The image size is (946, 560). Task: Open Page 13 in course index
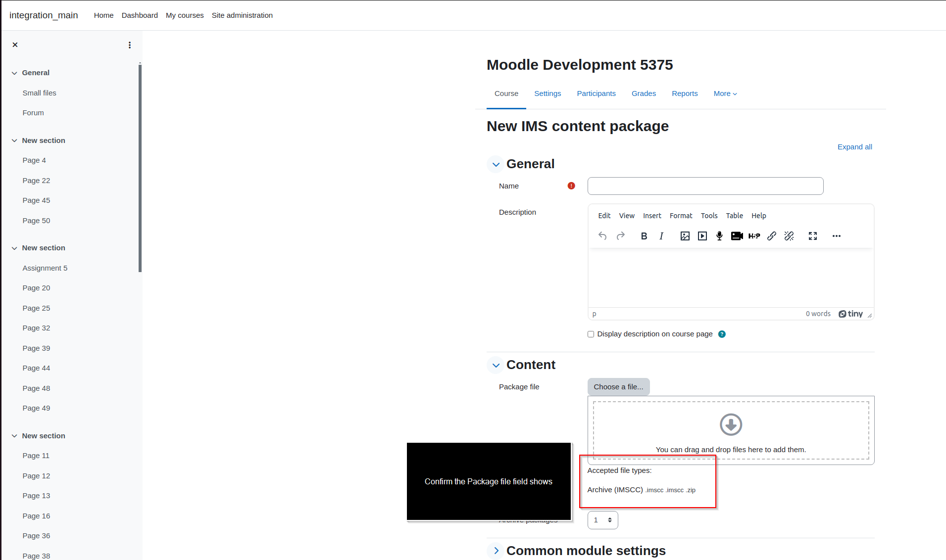[x=36, y=496]
